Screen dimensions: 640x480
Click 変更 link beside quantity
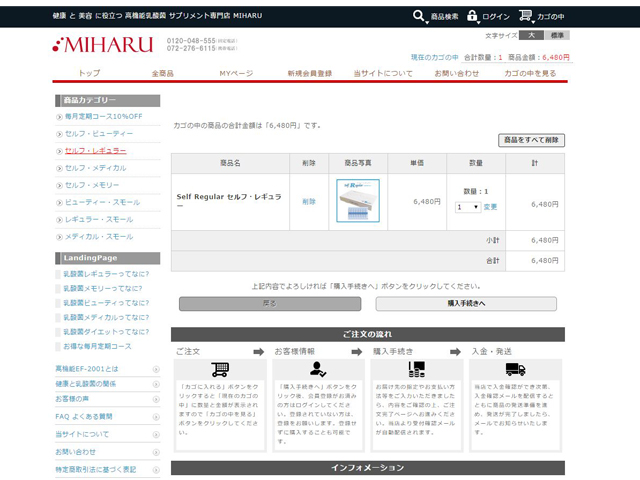[490, 207]
